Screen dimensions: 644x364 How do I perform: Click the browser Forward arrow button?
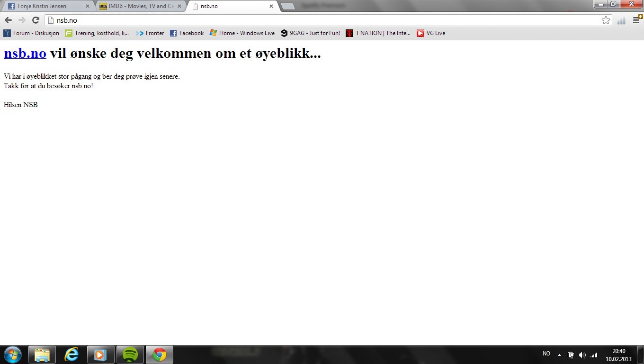pyautogui.click(x=22, y=20)
